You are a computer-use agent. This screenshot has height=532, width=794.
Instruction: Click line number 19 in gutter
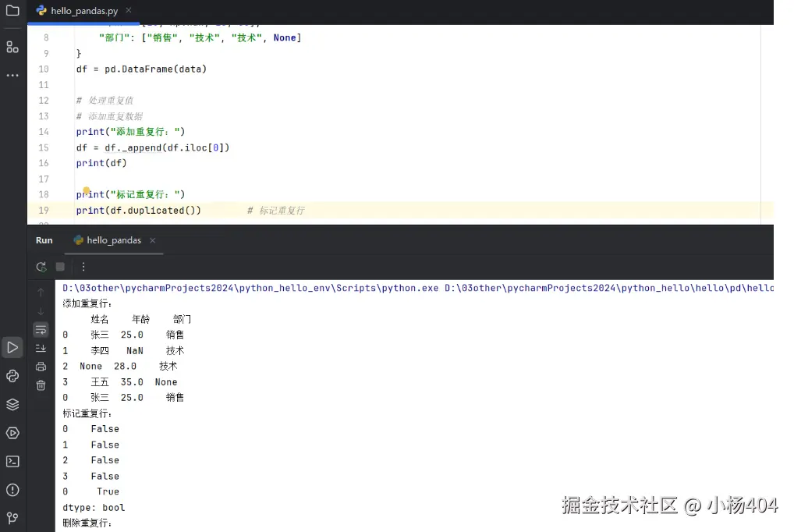(44, 211)
